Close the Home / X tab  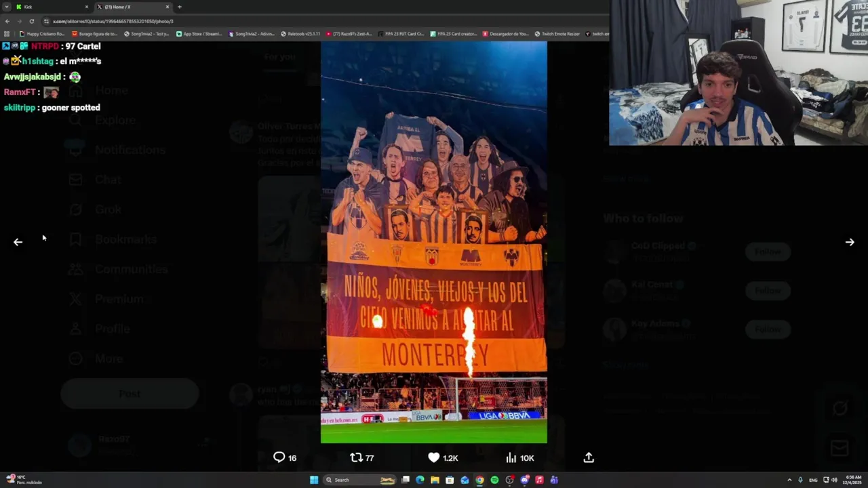coord(167,7)
